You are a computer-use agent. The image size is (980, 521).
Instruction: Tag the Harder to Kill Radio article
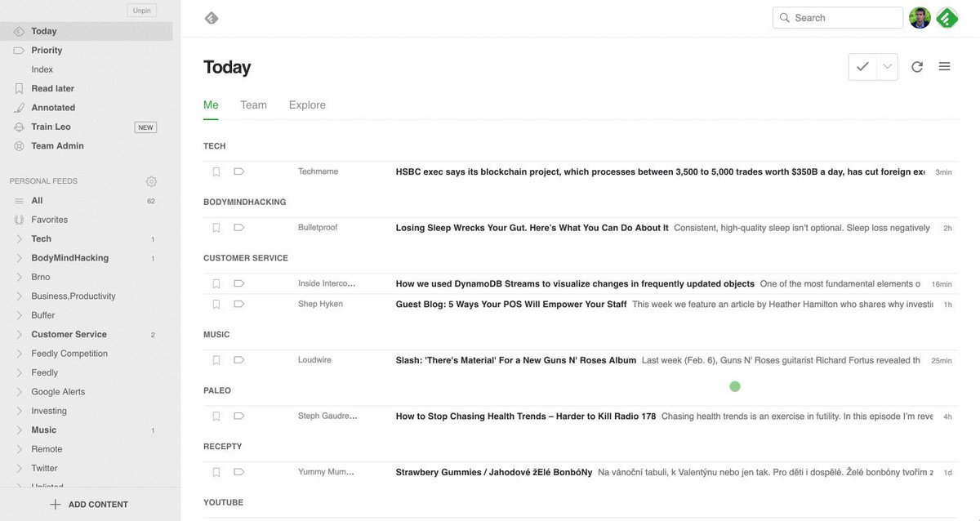tap(239, 416)
